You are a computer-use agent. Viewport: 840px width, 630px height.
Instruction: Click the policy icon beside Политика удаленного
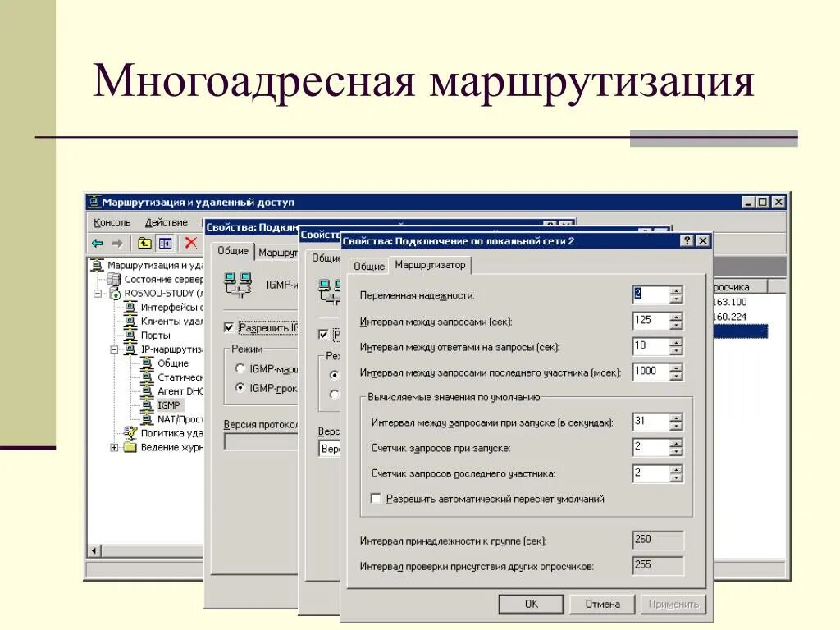(x=130, y=432)
